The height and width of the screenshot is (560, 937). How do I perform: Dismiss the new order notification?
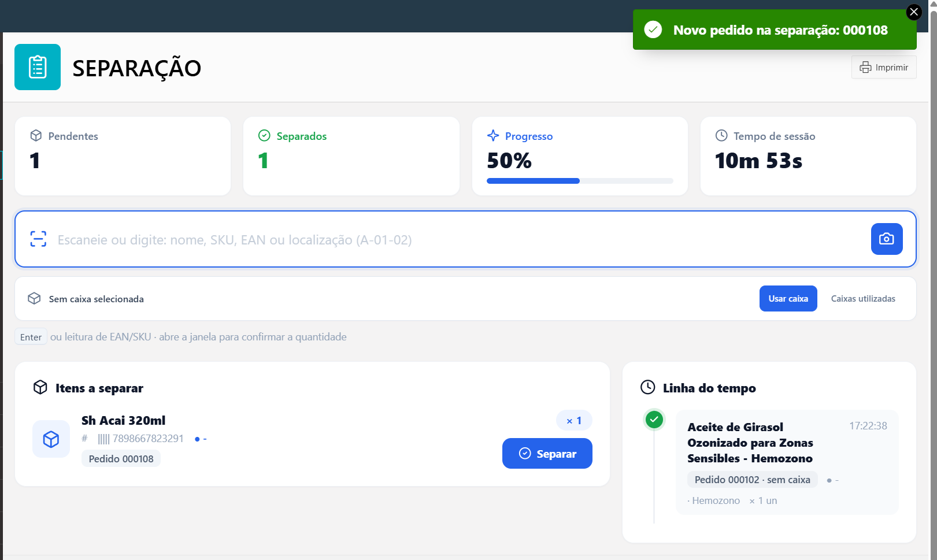[913, 12]
